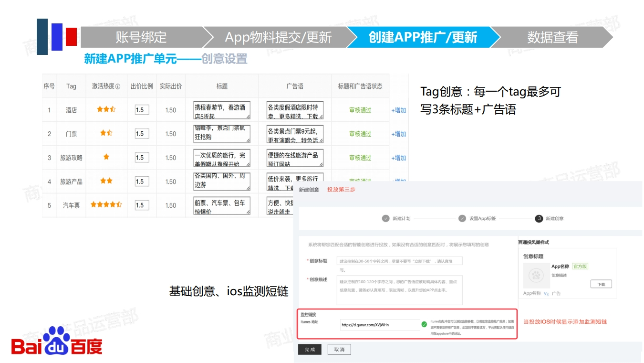Image resolution: width=644 pixels, height=363 pixels.
Task: Click the 旅游攻略 tag cell
Action: point(71,158)
